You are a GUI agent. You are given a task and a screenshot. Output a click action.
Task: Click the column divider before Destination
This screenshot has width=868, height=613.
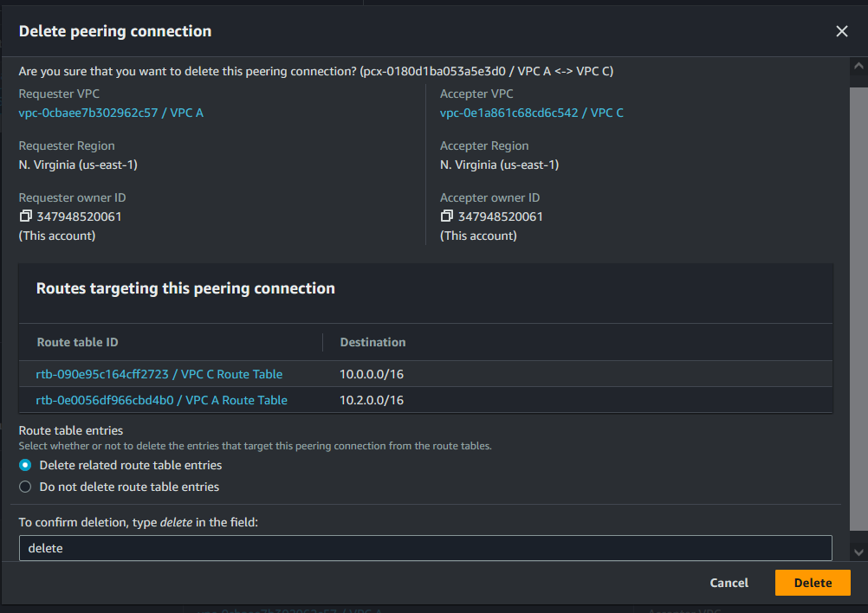click(x=322, y=342)
